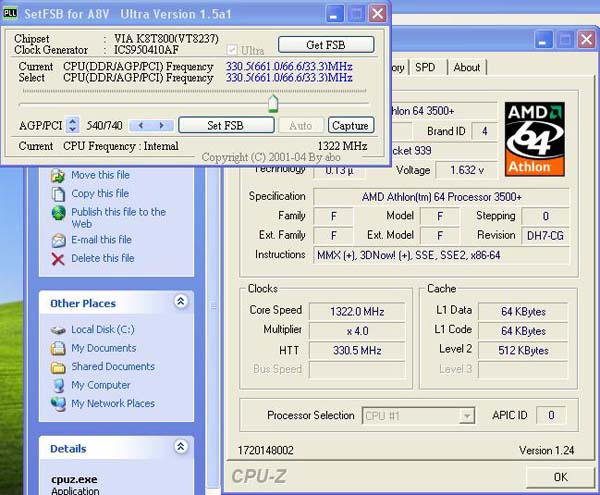Click Copy this file link
This screenshot has height=495, width=600.
[x=100, y=193]
